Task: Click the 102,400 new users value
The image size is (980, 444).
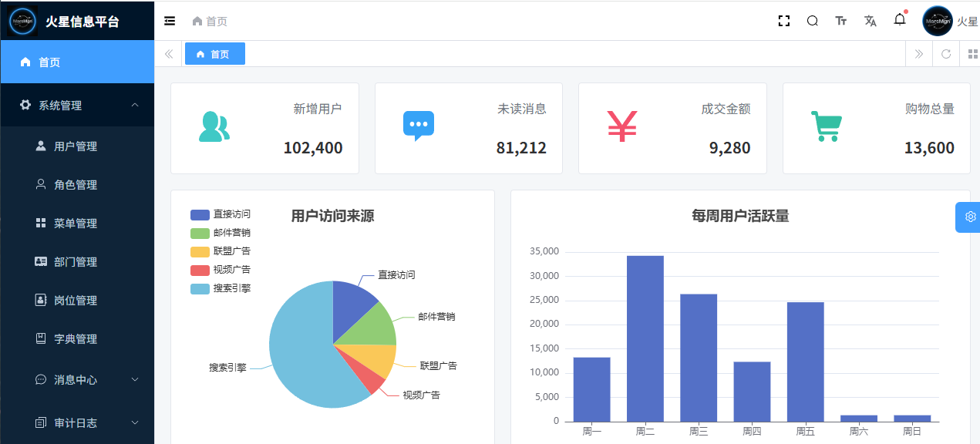Action: coord(313,148)
